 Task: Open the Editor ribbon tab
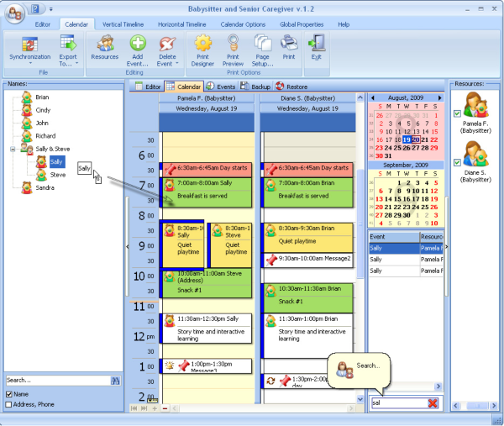[x=43, y=24]
